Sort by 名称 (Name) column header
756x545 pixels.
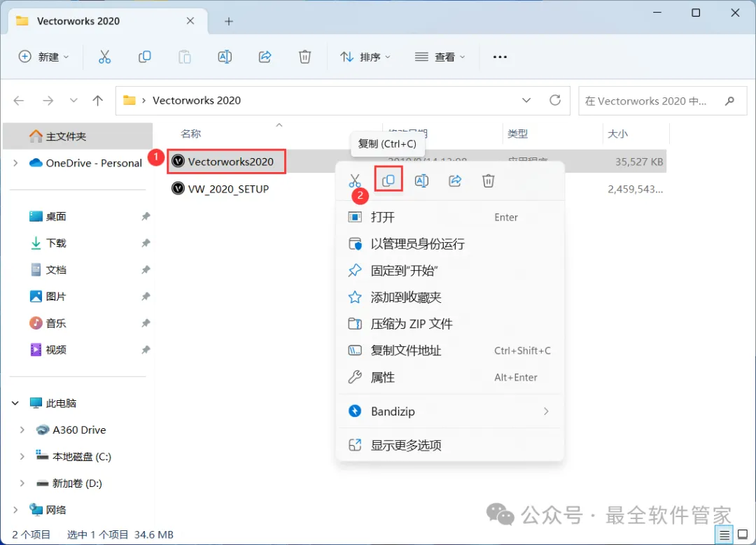click(x=191, y=134)
